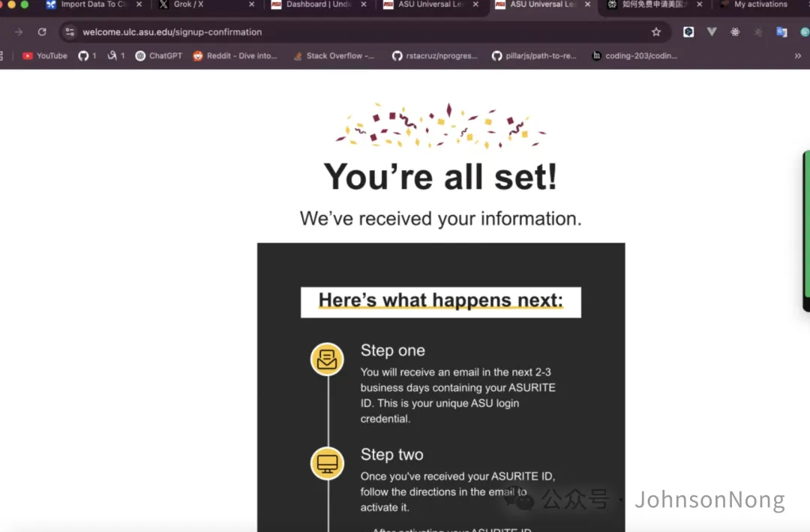This screenshot has width=810, height=532.
Task: Close the active ASU Universal Le tab
Action: point(587,4)
